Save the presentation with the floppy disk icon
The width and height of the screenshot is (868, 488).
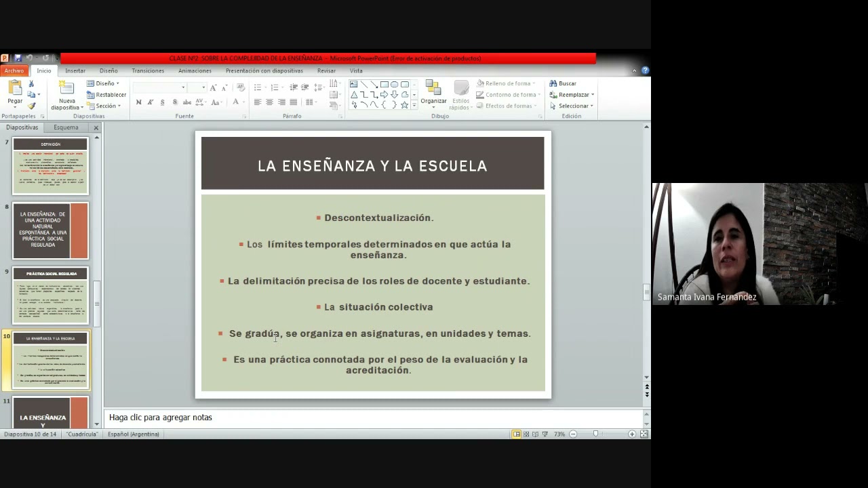[x=18, y=58]
